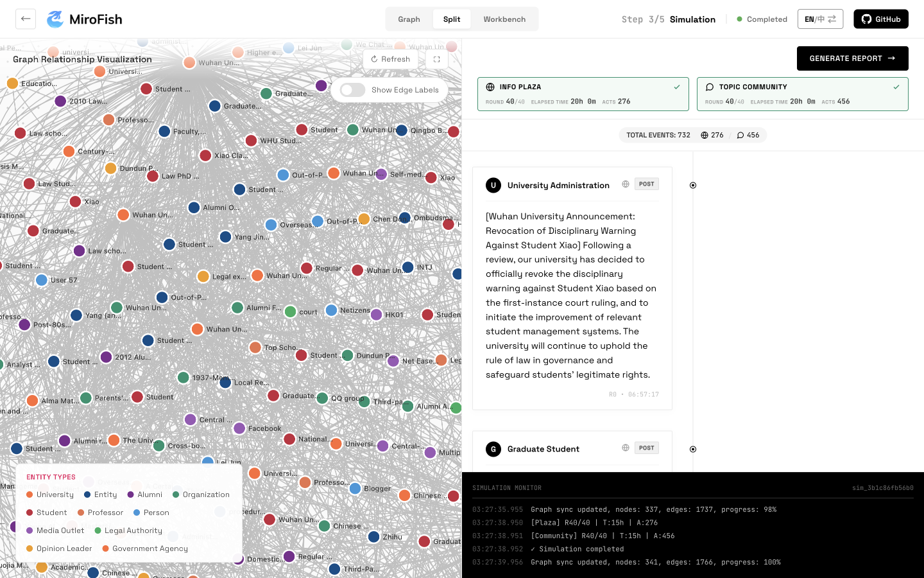Open the Workbench view tab
This screenshot has width=924, height=578.
tap(504, 19)
